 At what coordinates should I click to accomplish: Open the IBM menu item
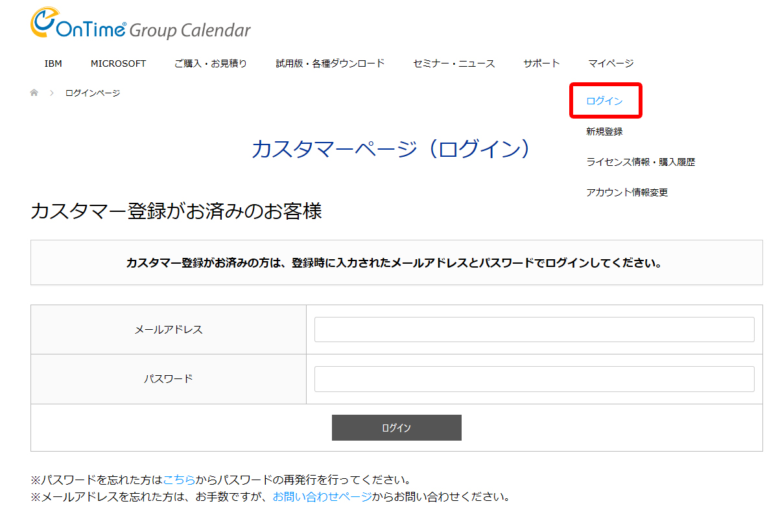(53, 63)
